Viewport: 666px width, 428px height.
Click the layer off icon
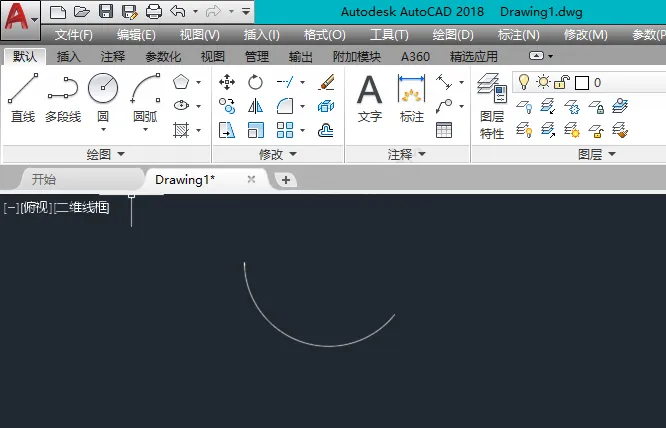click(524, 106)
